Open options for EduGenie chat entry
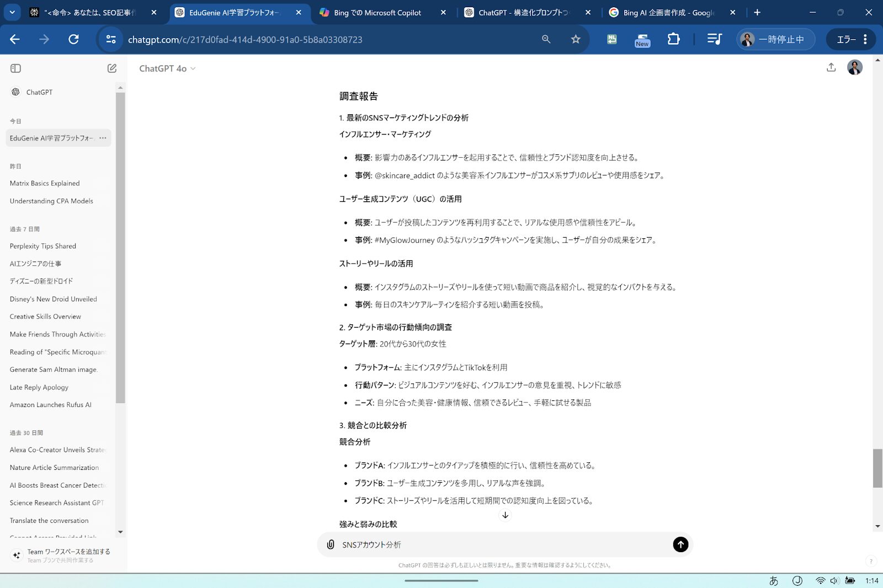The image size is (883, 588). [103, 138]
